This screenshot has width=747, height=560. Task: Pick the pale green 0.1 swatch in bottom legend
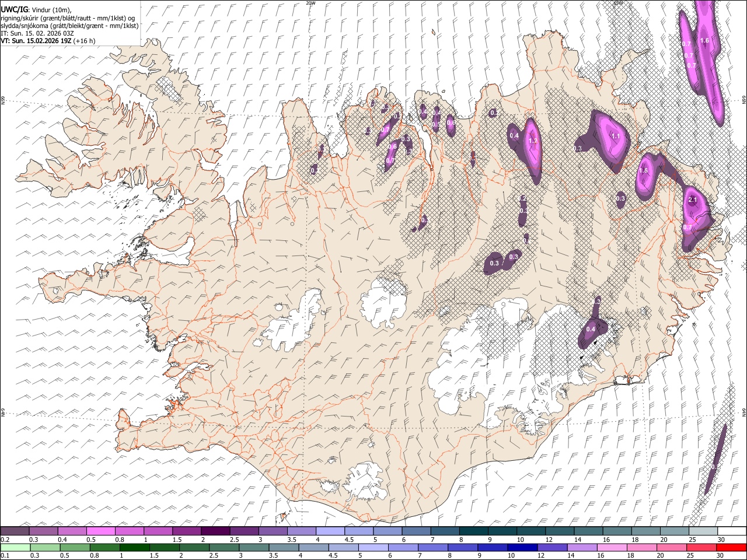point(15,547)
